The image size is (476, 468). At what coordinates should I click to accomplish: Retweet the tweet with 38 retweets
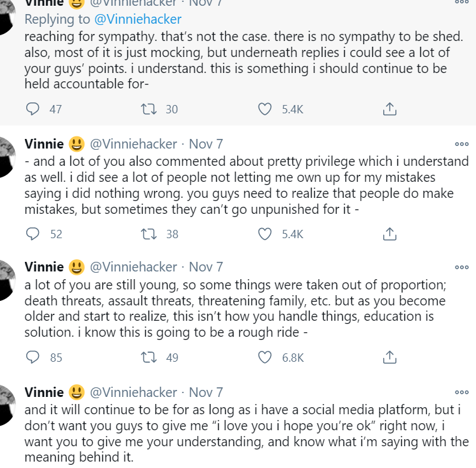[x=148, y=234]
